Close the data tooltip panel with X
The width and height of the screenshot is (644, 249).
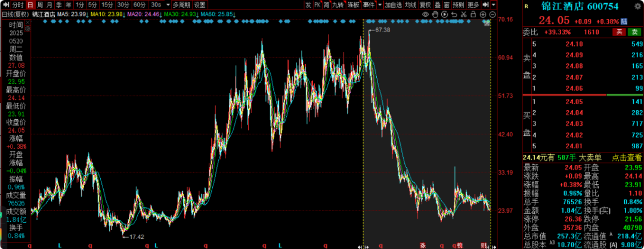point(27,23)
